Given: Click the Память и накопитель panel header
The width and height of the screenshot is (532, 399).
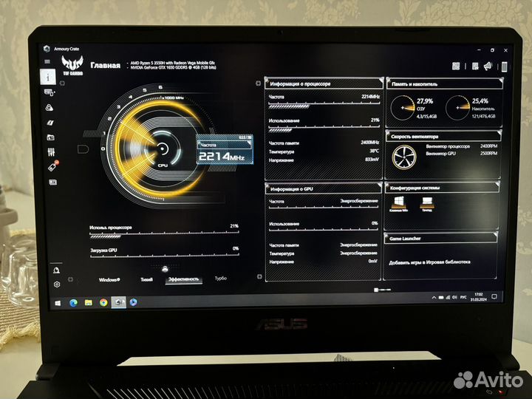Looking at the screenshot, I should [x=445, y=83].
